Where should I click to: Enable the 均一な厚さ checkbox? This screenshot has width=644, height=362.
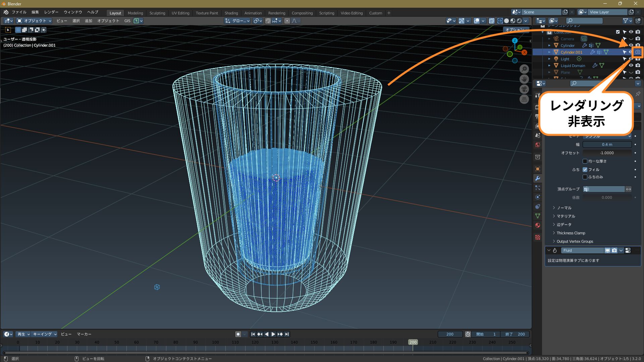click(x=585, y=161)
